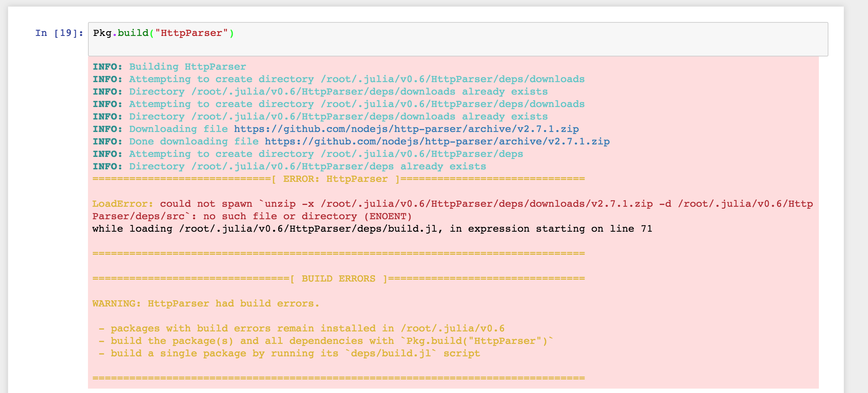Select the WARNING: HttpParser had build errors line
The image size is (868, 393).
point(205,303)
